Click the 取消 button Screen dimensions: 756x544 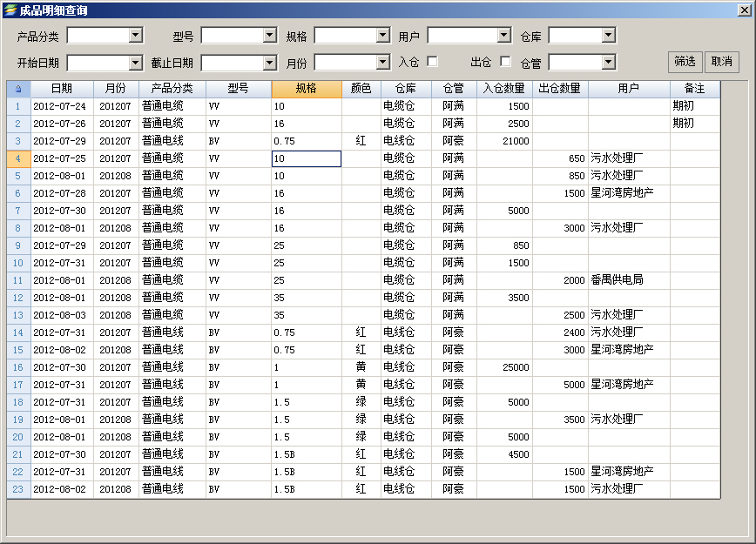tap(721, 62)
